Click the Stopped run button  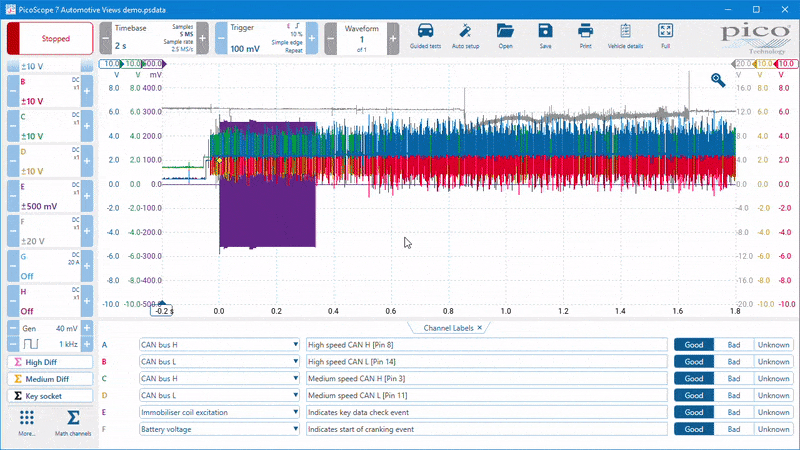(x=50, y=38)
